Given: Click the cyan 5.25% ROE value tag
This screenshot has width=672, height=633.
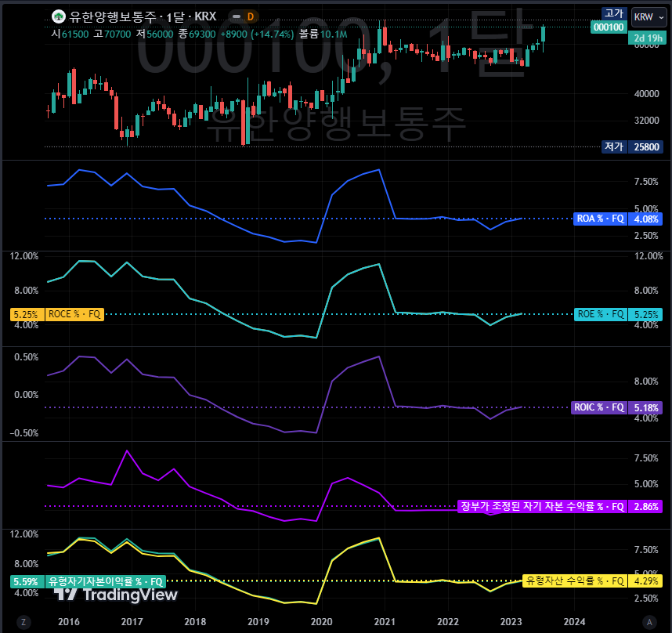Looking at the screenshot, I should point(646,315).
